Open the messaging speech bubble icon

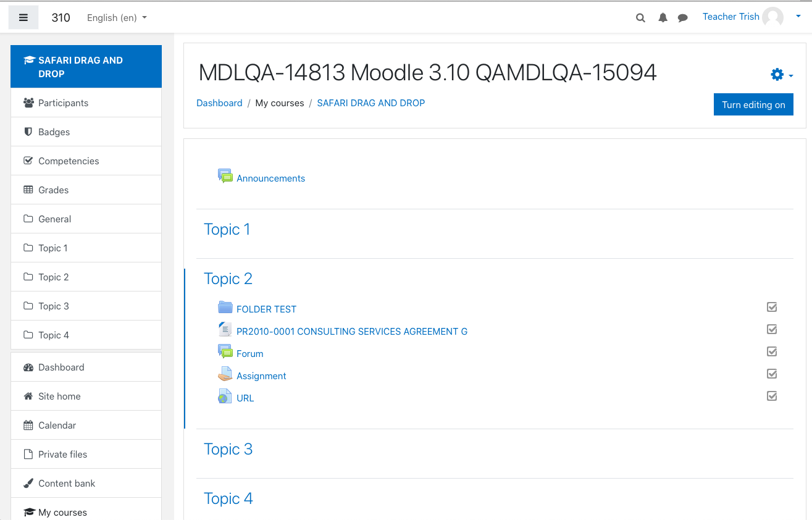coord(683,18)
